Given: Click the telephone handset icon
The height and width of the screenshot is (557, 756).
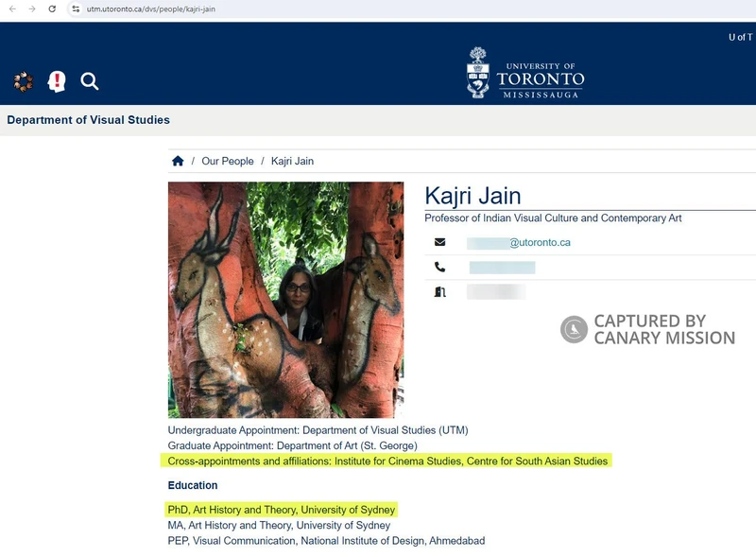Looking at the screenshot, I should pyautogui.click(x=439, y=267).
